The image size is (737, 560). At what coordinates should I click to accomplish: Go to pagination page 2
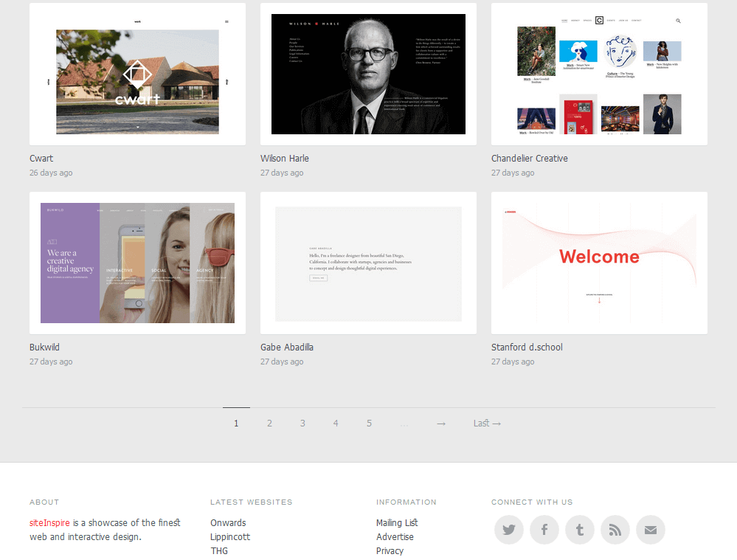[269, 424]
